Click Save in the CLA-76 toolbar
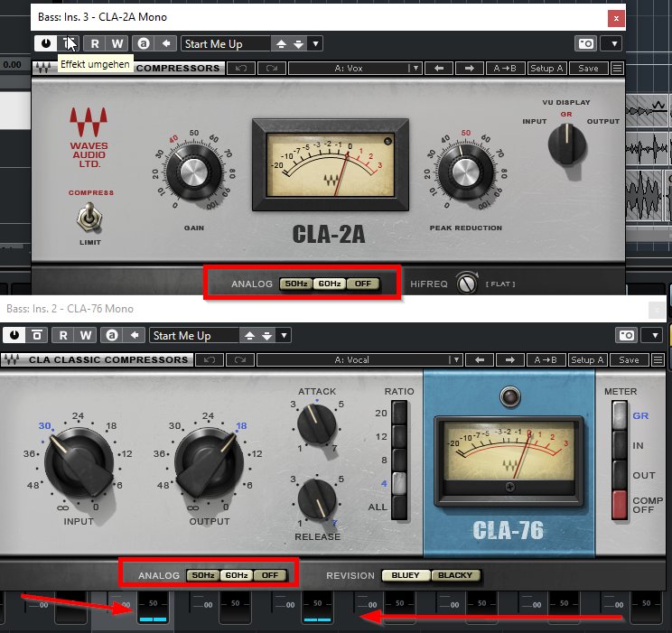Screen dimensions: 672x633 click(629, 360)
